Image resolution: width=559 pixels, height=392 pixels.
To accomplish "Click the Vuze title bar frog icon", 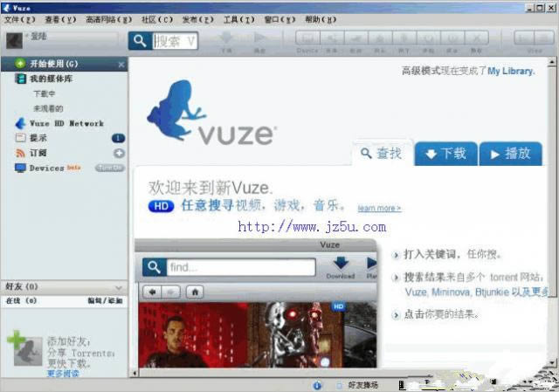I will point(6,8).
